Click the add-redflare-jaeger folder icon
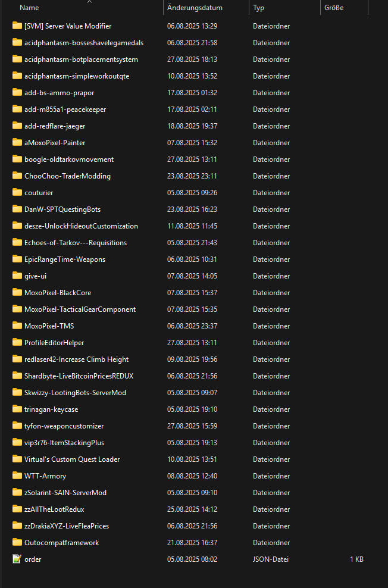This screenshot has height=588, width=388. (x=17, y=126)
